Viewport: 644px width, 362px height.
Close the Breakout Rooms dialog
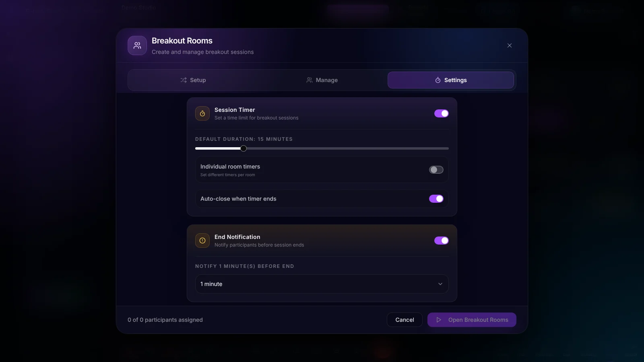tap(510, 45)
